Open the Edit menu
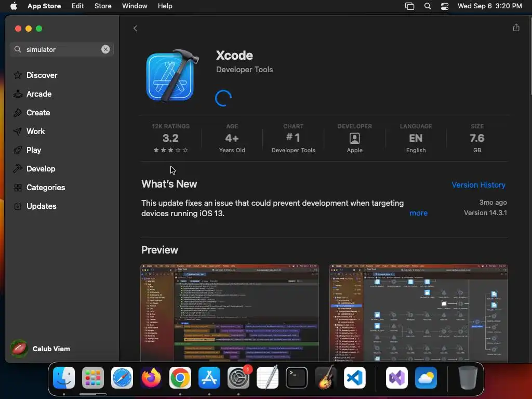This screenshot has width=532, height=399. pos(78,6)
